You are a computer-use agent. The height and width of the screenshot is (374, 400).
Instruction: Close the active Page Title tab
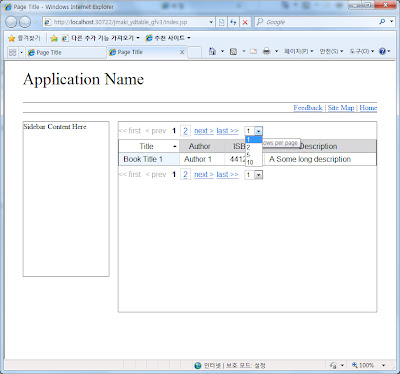[x=182, y=52]
